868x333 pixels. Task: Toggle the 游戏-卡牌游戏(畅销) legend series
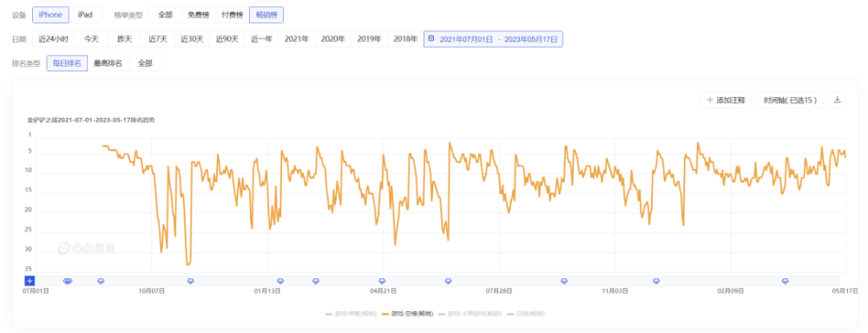(470, 314)
